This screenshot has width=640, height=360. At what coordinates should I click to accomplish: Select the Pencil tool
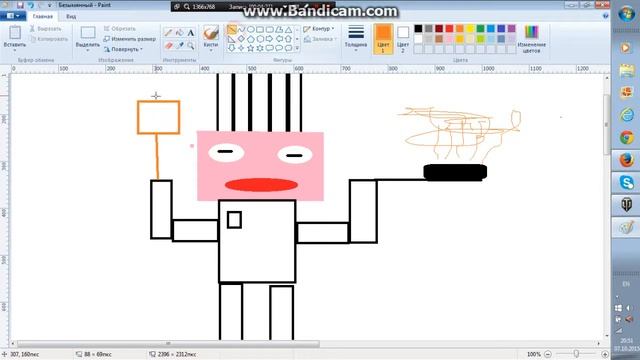tap(168, 33)
